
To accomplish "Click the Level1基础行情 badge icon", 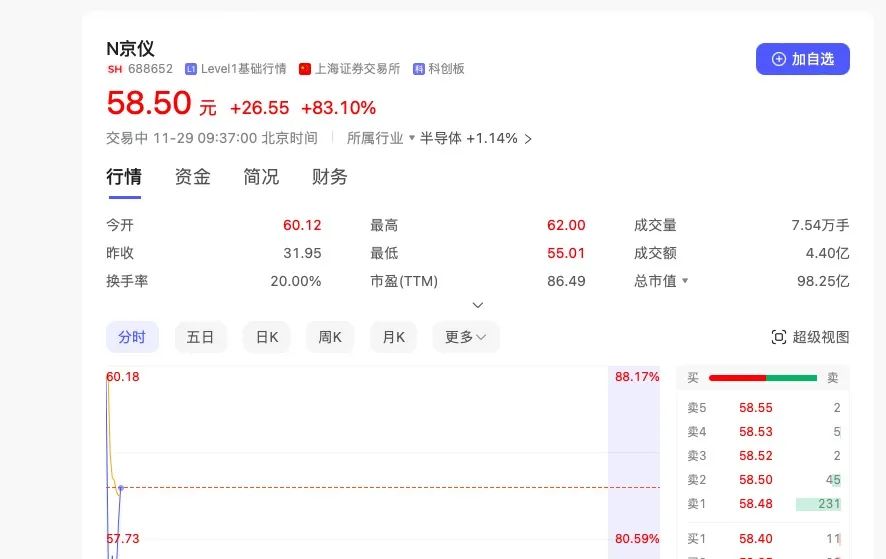I will (x=191, y=69).
